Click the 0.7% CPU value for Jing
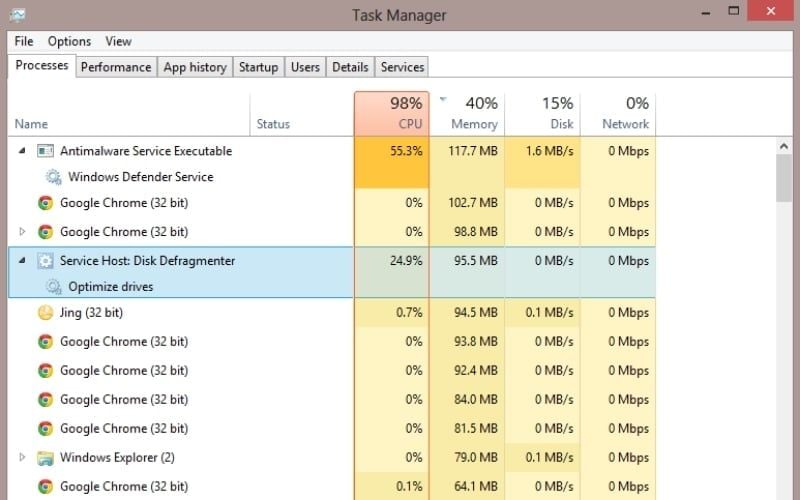Screen dimensions: 800x500 [x=409, y=312]
